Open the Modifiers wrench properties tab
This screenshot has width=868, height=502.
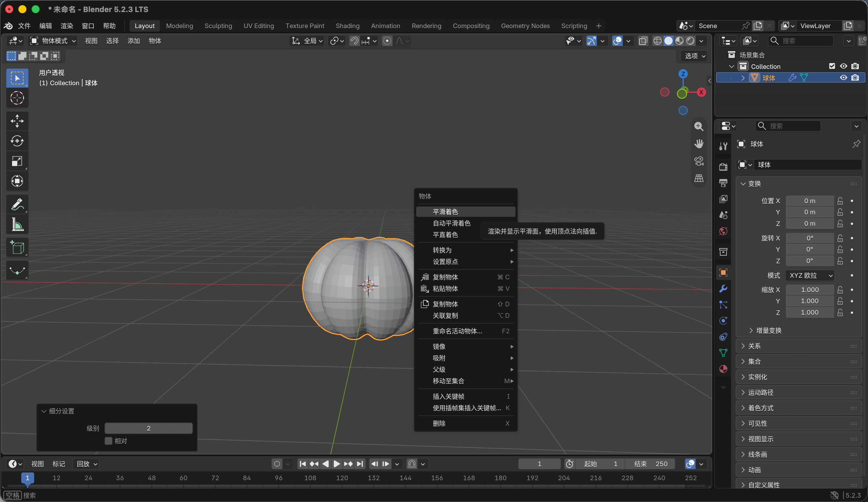723,289
